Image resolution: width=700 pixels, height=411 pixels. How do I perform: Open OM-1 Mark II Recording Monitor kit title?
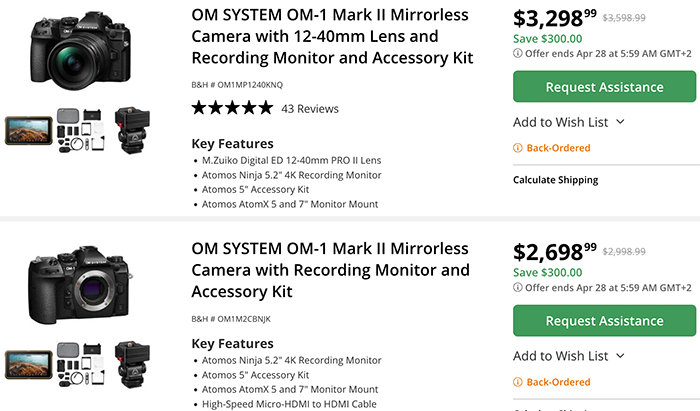click(330, 270)
